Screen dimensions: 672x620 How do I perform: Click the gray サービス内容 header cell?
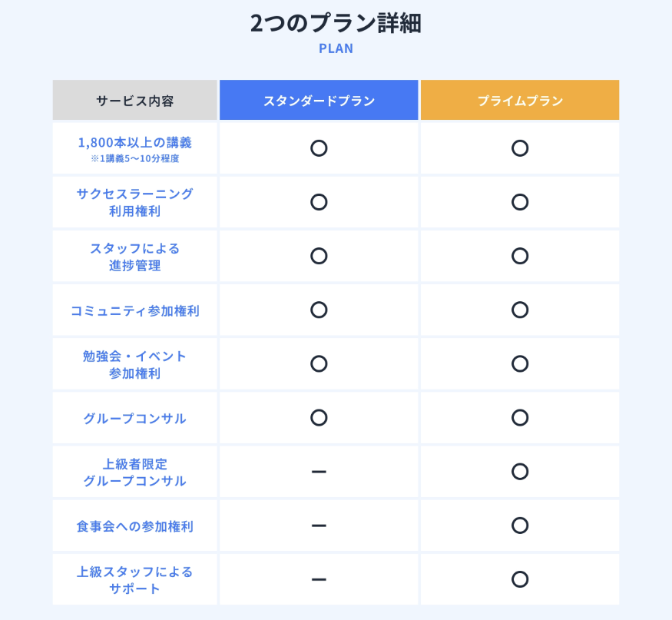135,101
